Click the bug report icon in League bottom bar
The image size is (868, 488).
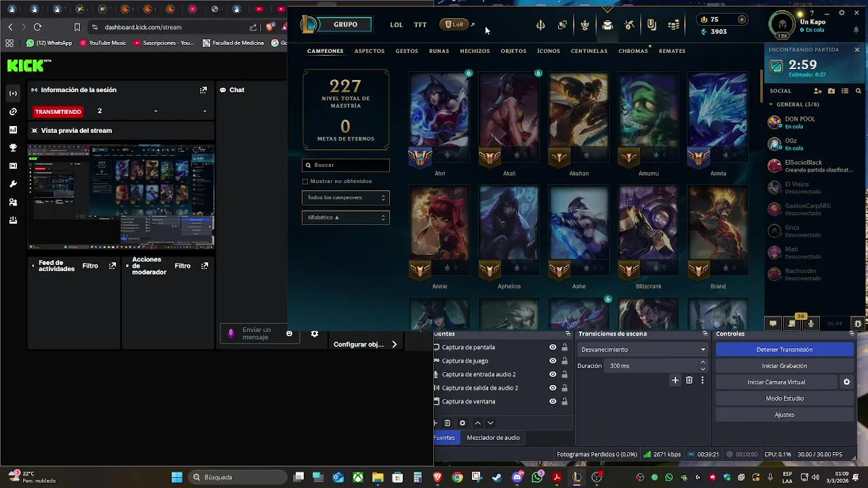(858, 324)
